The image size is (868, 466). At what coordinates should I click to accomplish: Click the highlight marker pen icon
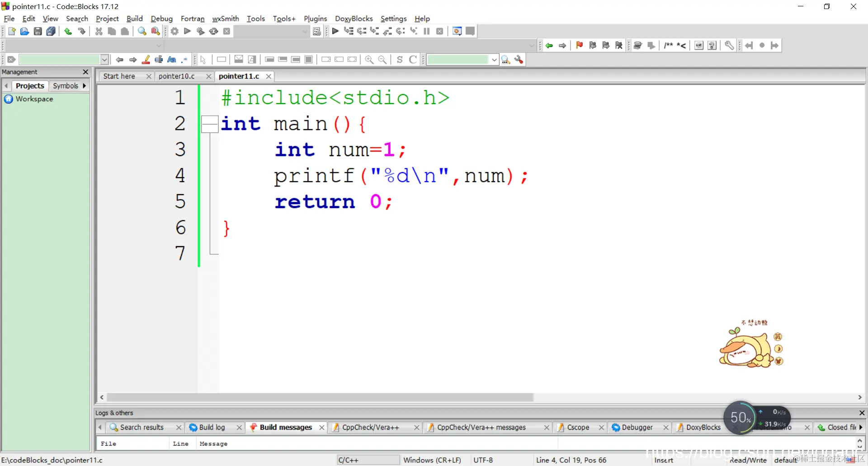point(146,59)
